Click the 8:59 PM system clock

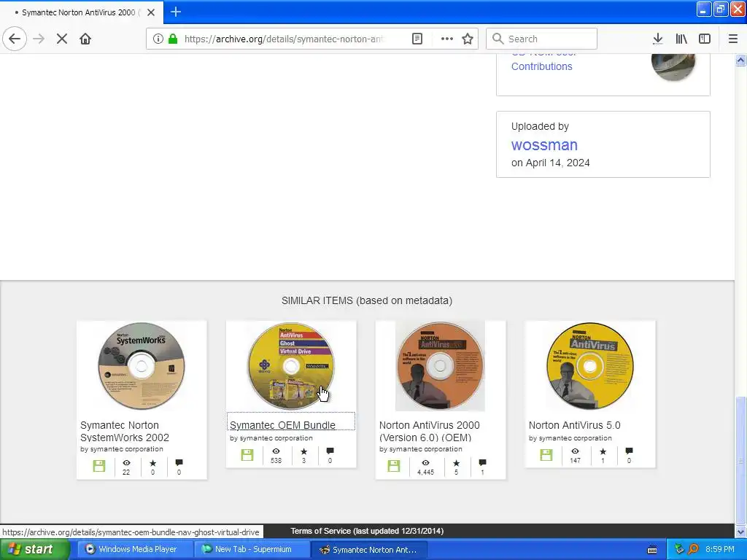click(719, 549)
